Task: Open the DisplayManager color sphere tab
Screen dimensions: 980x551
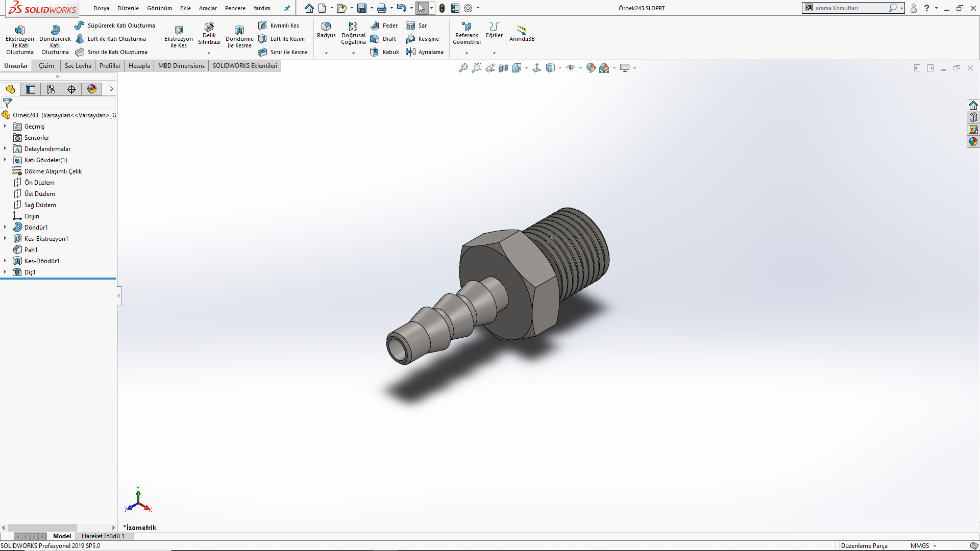Action: [x=92, y=89]
